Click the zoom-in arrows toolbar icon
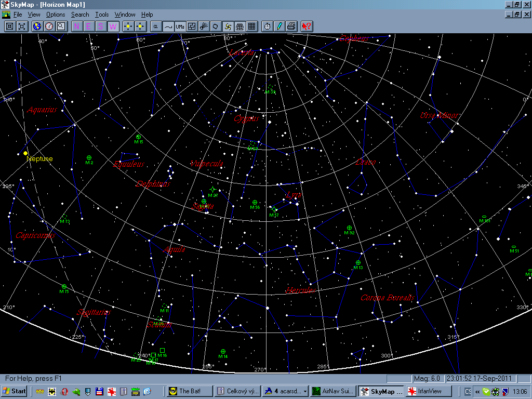The height and width of the screenshot is (399, 532). (x=10, y=26)
